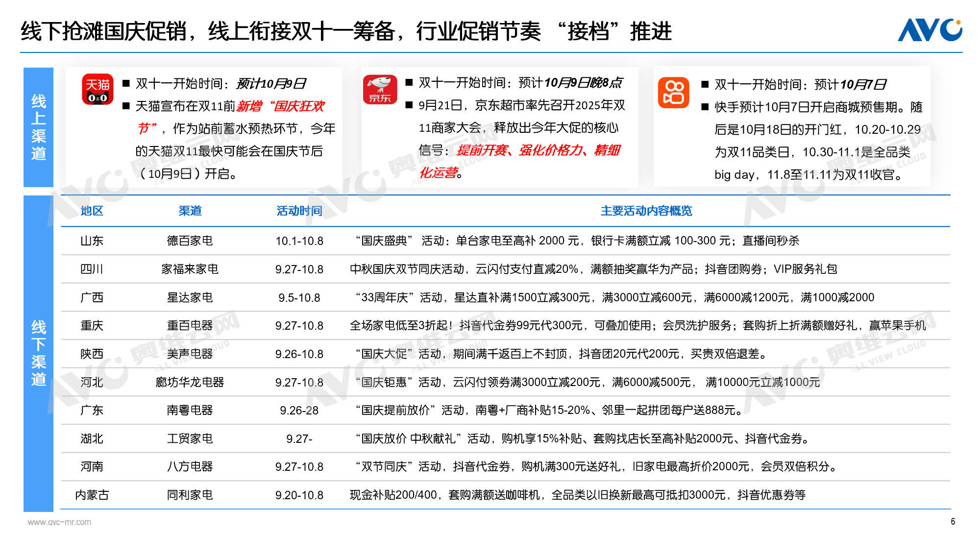Click the 活动时间 column header
Screen dimensions: 980x533
(299, 211)
